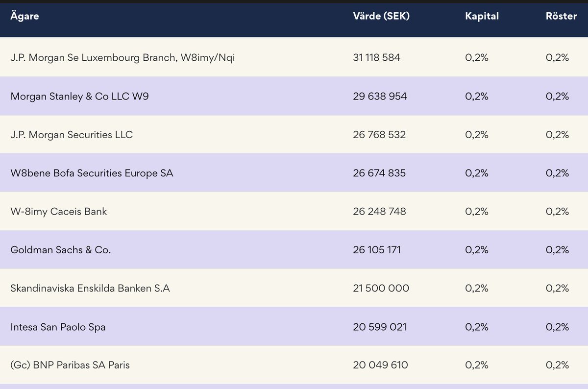The width and height of the screenshot is (588, 389).
Task: Click value 31 118 584
Action: [x=376, y=58]
